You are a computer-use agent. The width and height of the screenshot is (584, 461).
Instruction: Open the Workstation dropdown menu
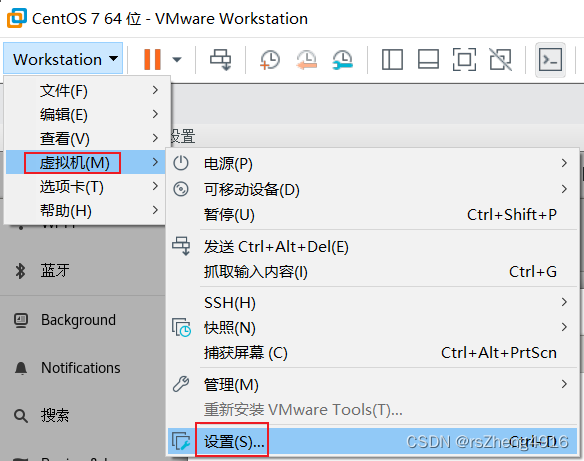63,59
